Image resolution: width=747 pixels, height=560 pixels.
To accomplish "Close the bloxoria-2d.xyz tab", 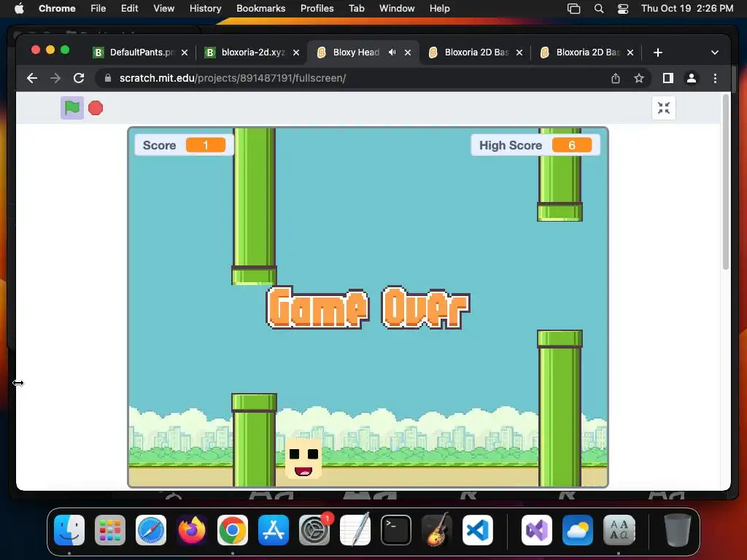I will [296, 52].
